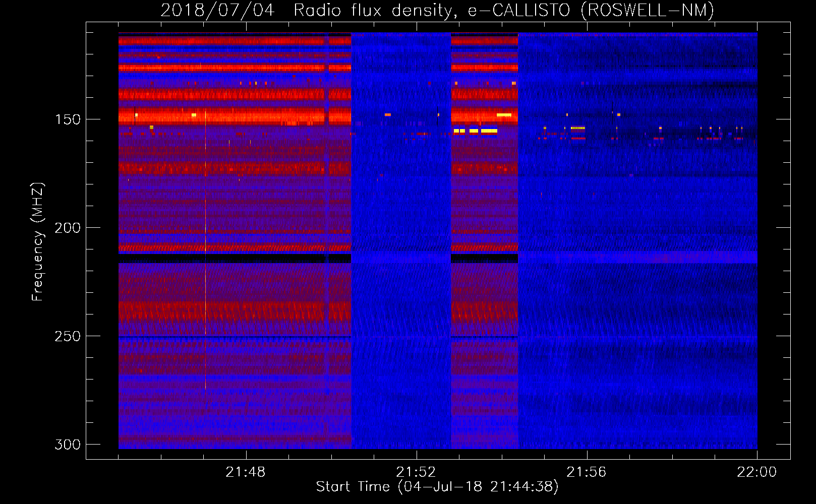The width and height of the screenshot is (816, 504).
Task: Click the plot title dated 2018/07/04
Action: coord(437,10)
